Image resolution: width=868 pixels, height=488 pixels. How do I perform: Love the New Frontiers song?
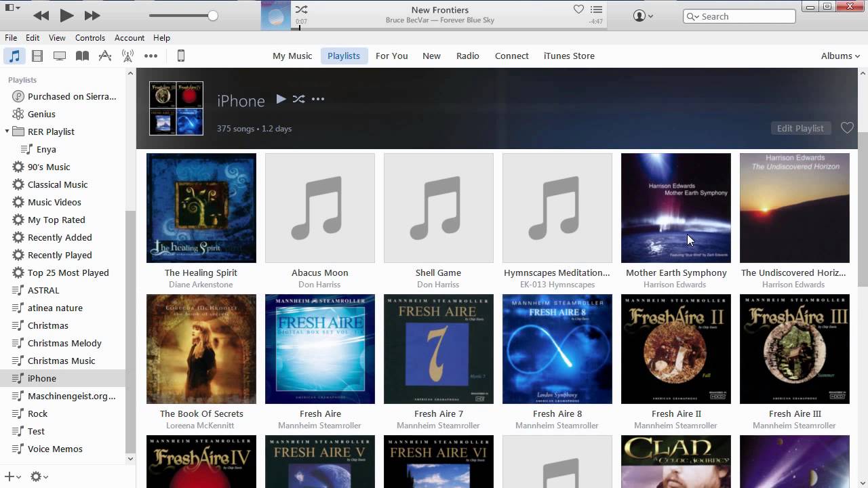(578, 9)
